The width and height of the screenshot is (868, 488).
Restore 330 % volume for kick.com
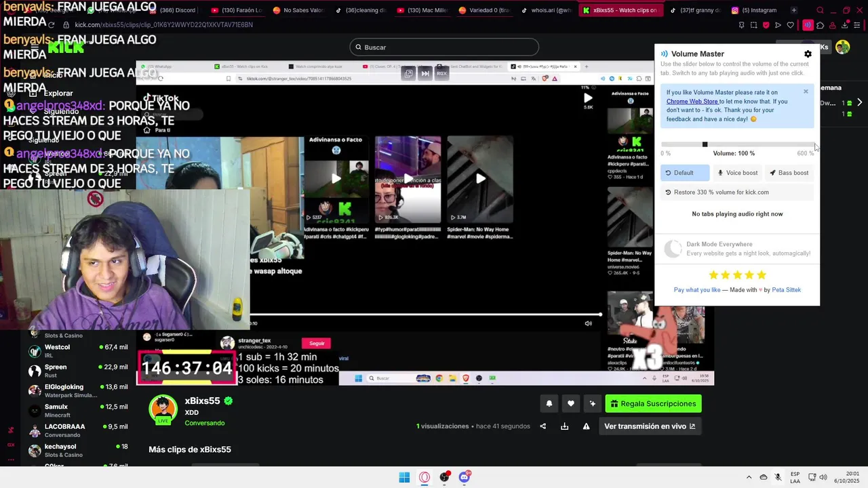coord(736,192)
